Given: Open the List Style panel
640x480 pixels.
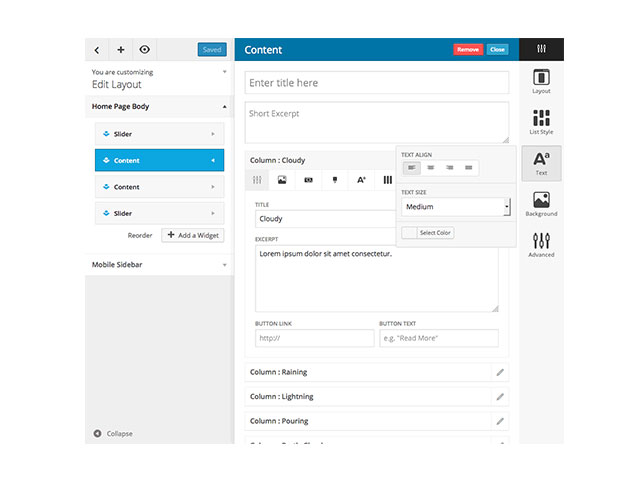Looking at the screenshot, I should [x=541, y=123].
